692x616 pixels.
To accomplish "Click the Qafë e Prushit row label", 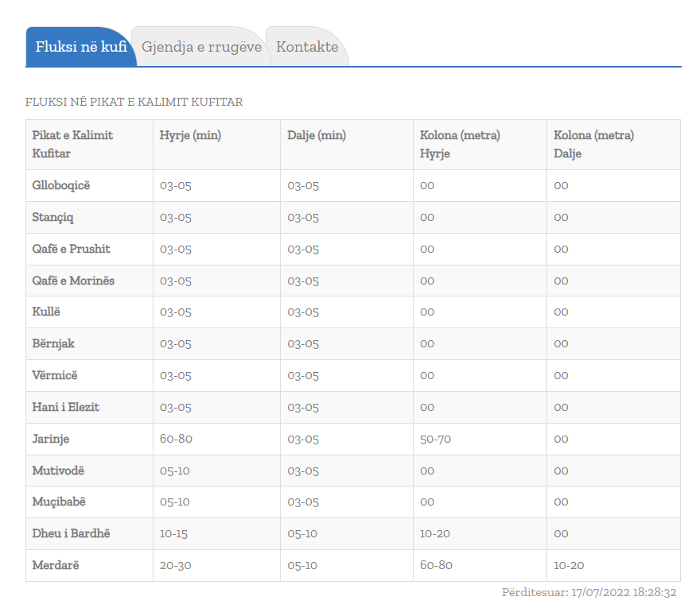I will 71,249.
